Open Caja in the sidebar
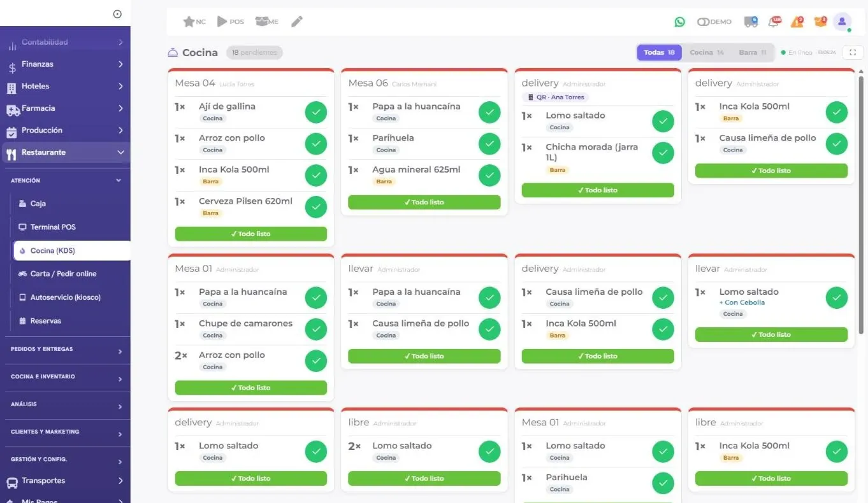 [x=38, y=204]
